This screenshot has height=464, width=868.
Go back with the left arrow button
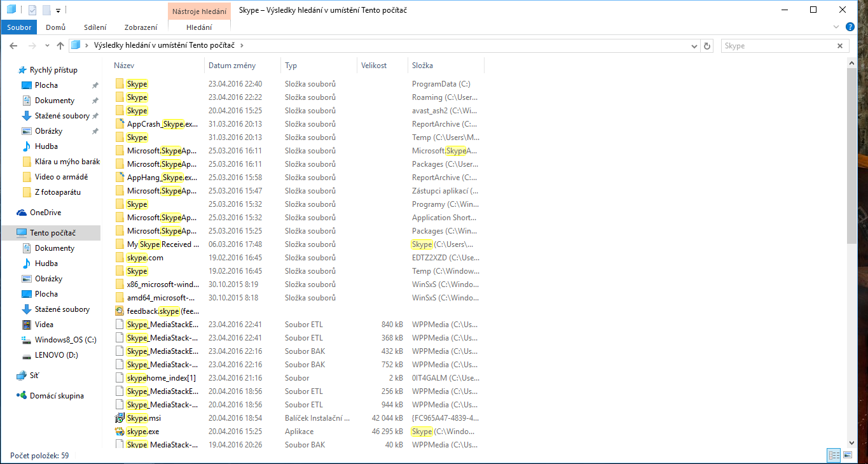13,46
